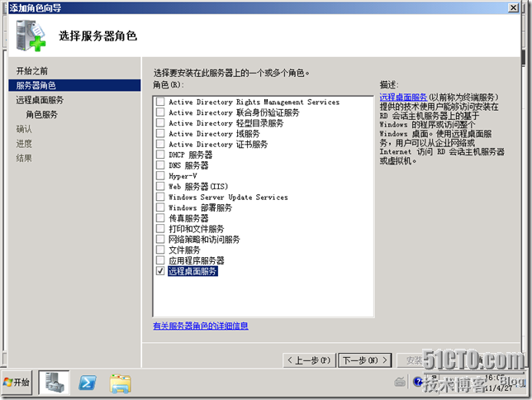Enable the DHCP 服务器 checkbox
Image resolution: width=532 pixels, height=400 pixels.
[x=160, y=155]
